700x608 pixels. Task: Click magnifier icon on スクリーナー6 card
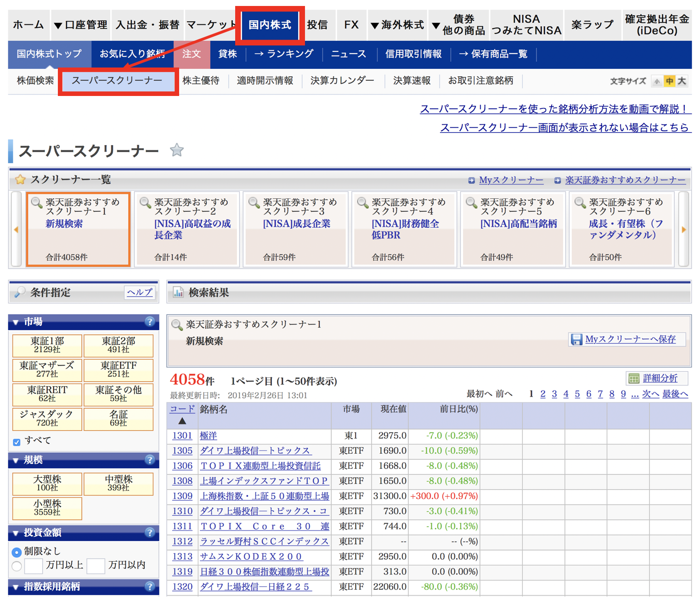click(580, 202)
